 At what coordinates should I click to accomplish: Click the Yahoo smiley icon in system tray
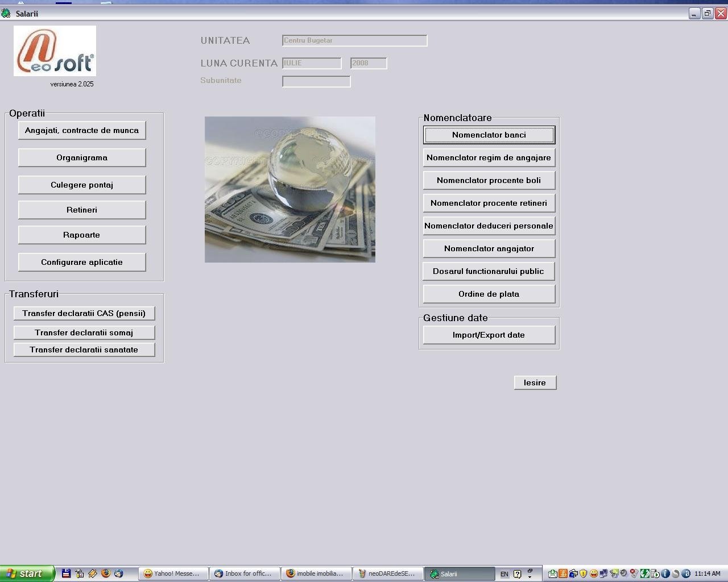(594, 573)
